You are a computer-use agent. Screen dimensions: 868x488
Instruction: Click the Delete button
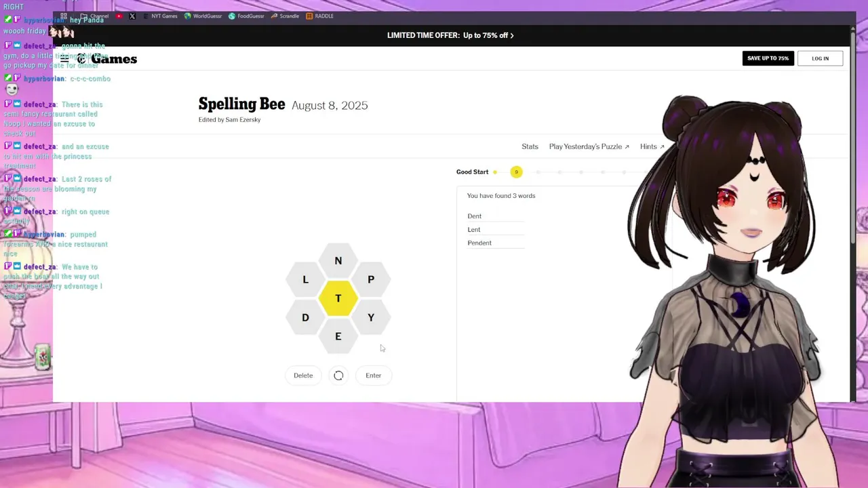click(303, 375)
